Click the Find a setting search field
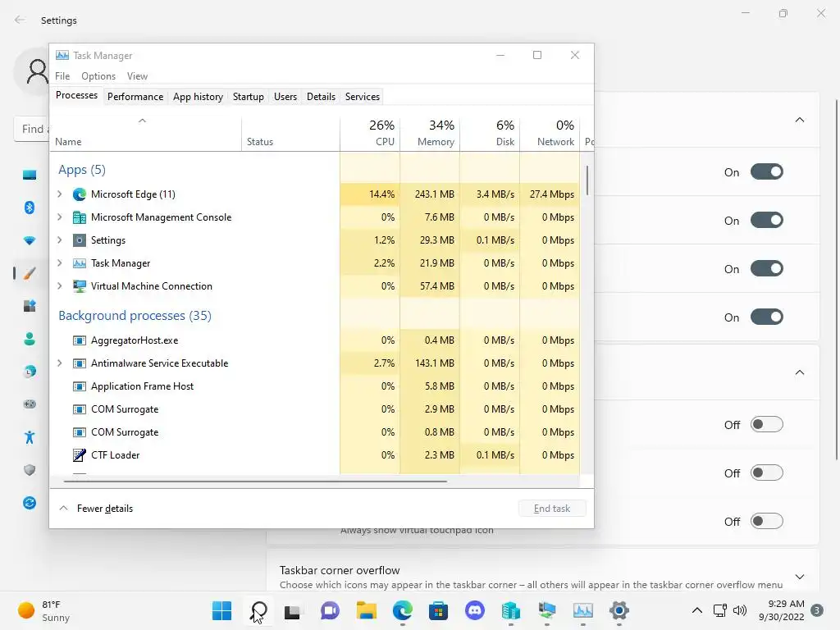 32,129
